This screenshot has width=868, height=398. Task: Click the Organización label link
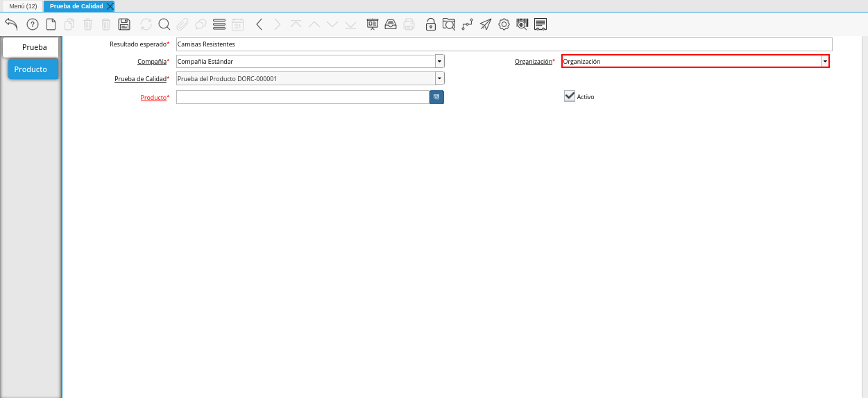533,62
